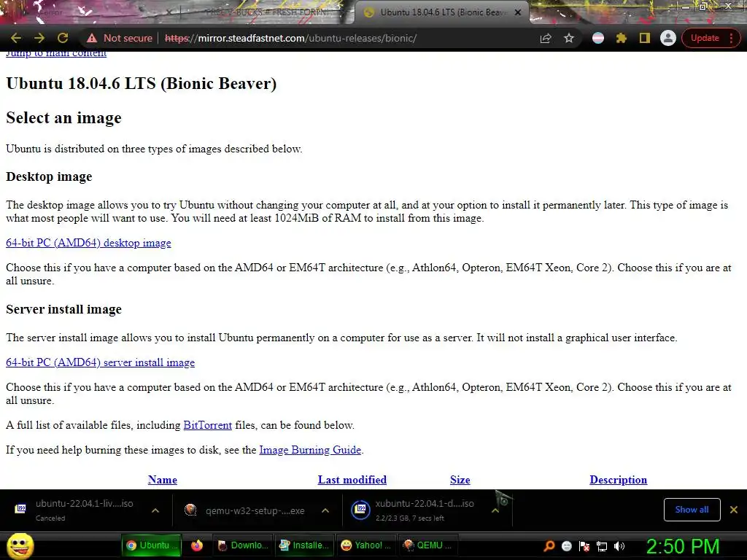Open the Extensions puzzle-piece menu
Image resolution: width=747 pixels, height=560 pixels.
622,38
